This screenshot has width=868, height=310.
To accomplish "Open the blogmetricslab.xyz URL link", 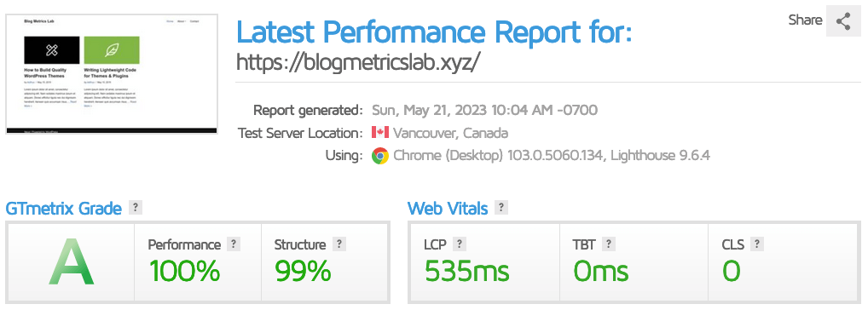I will click(357, 62).
